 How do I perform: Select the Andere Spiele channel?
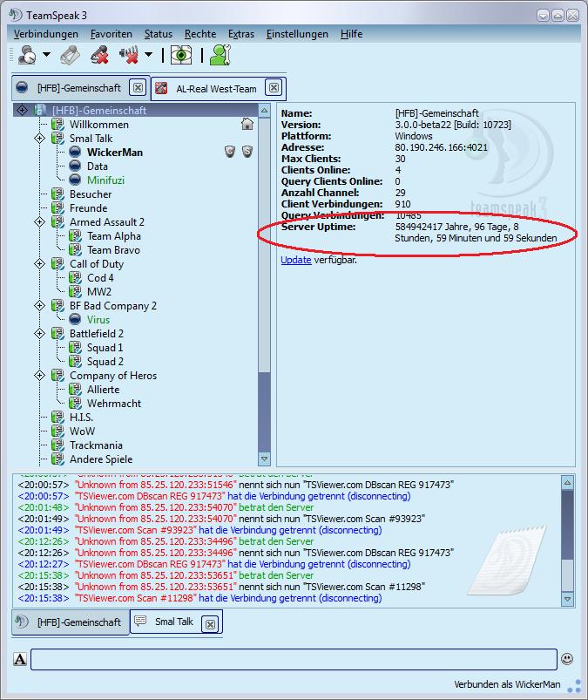[101, 459]
